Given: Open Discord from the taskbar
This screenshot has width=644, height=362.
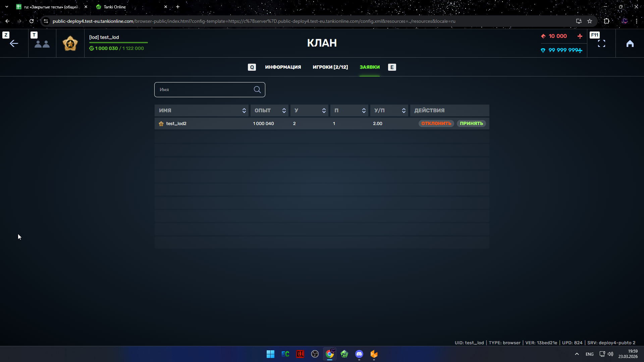Looking at the screenshot, I should pos(359,354).
